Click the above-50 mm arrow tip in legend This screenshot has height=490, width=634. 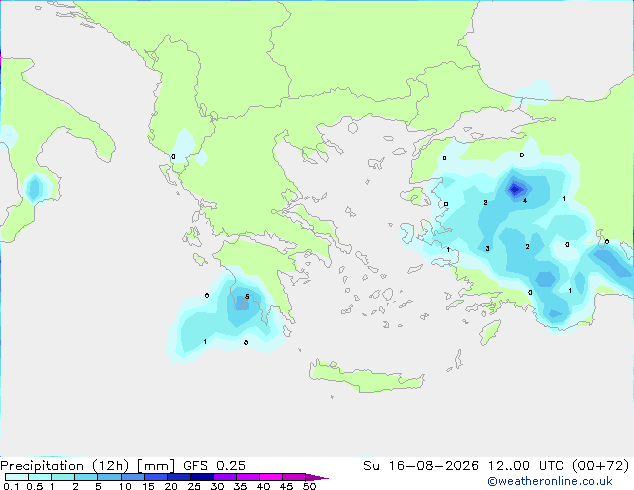coord(317,477)
